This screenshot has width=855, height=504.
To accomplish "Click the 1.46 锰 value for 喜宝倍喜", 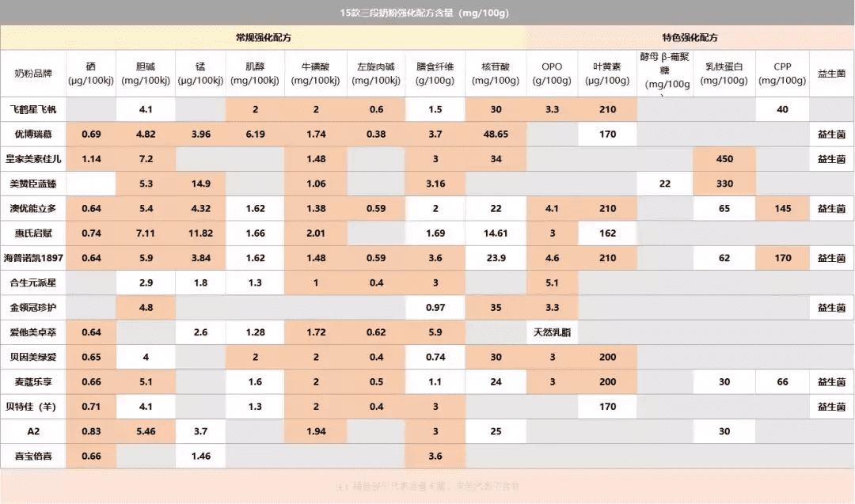I will [x=200, y=457].
